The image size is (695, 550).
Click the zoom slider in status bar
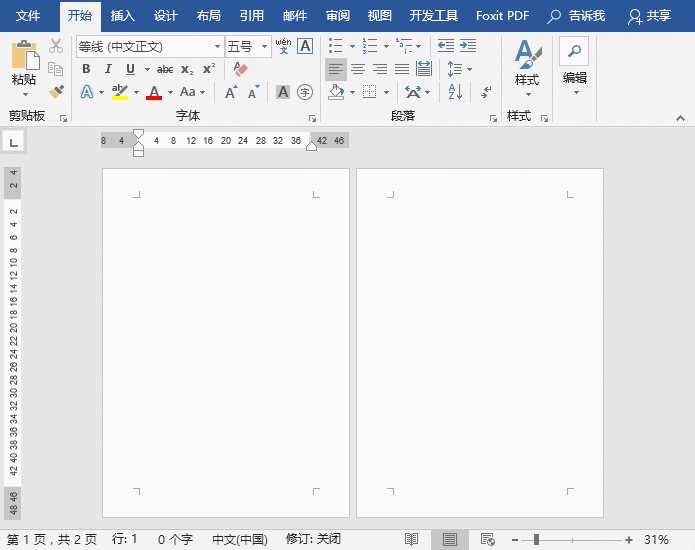(x=537, y=540)
